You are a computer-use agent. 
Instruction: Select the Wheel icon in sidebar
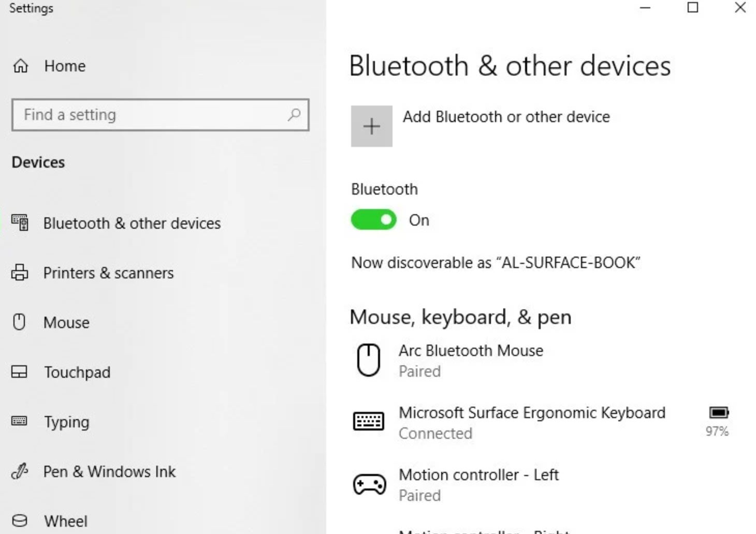(20, 521)
